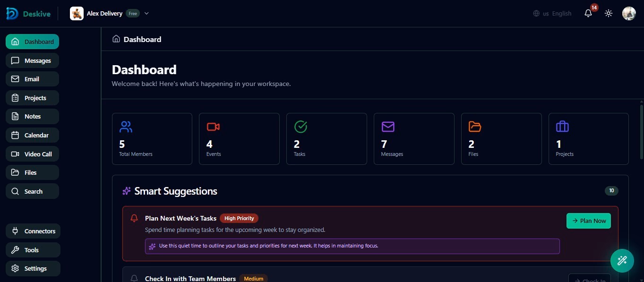
Task: Toggle the light/dark theme sun icon
Action: 609,13
